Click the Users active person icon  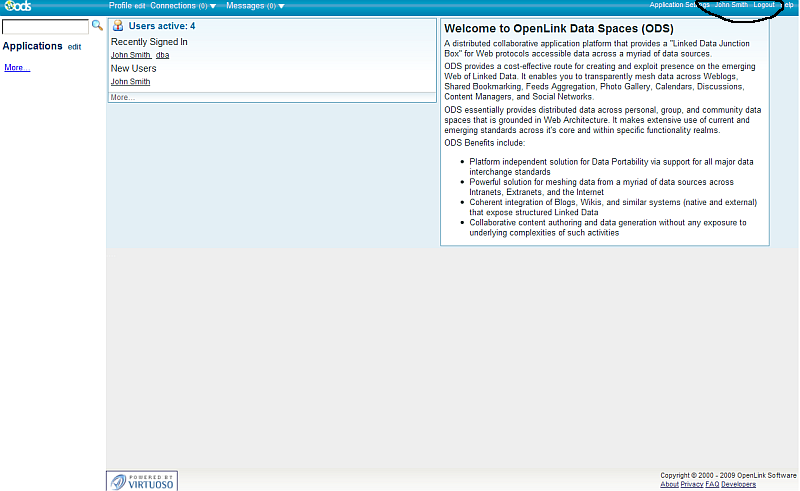tap(118, 26)
